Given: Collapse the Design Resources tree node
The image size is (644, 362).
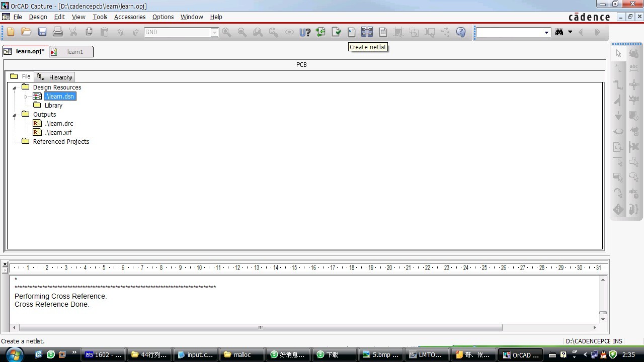Looking at the screenshot, I should (x=15, y=87).
